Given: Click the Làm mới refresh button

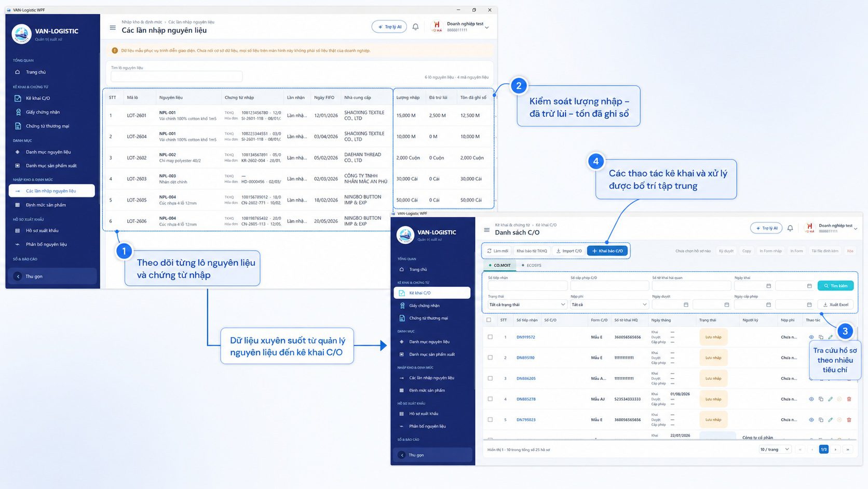Looking at the screenshot, I should [498, 251].
